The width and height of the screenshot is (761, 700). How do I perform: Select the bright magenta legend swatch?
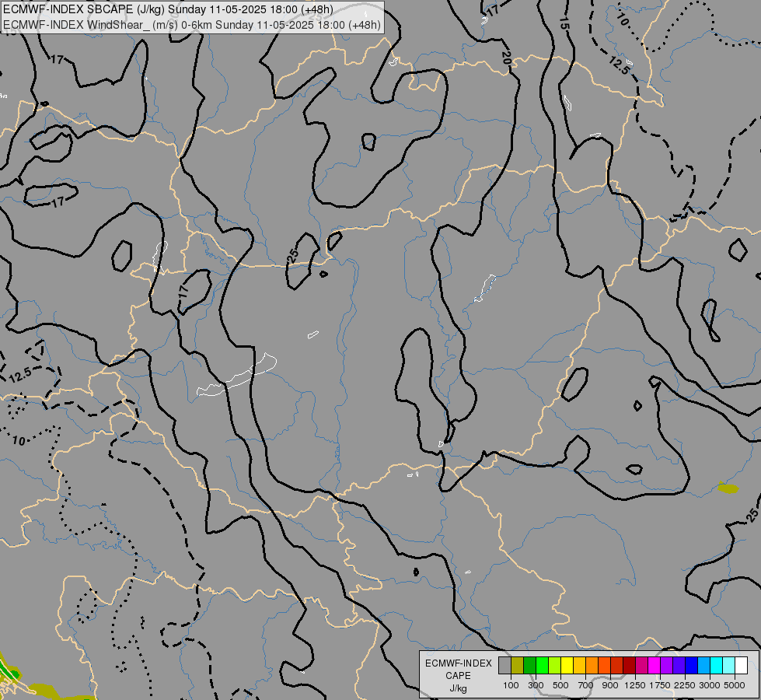click(654, 666)
